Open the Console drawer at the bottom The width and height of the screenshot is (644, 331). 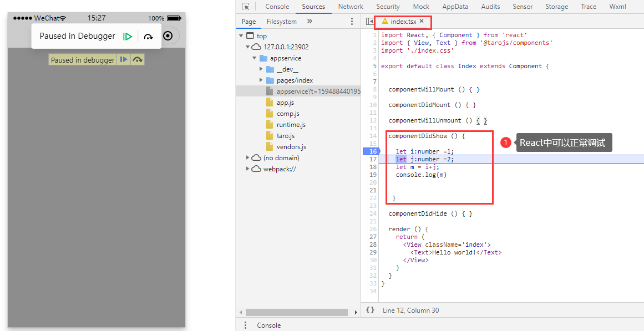[x=268, y=325]
